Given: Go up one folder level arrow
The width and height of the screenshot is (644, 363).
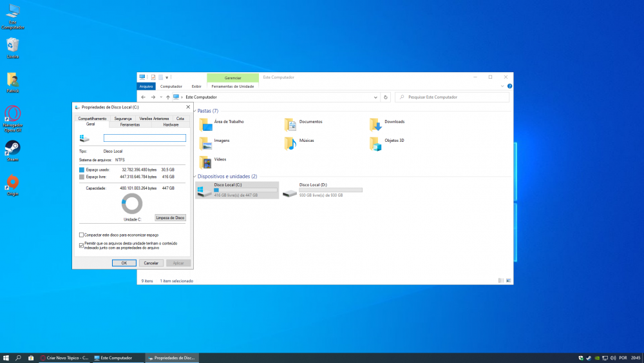Looking at the screenshot, I should 167,97.
